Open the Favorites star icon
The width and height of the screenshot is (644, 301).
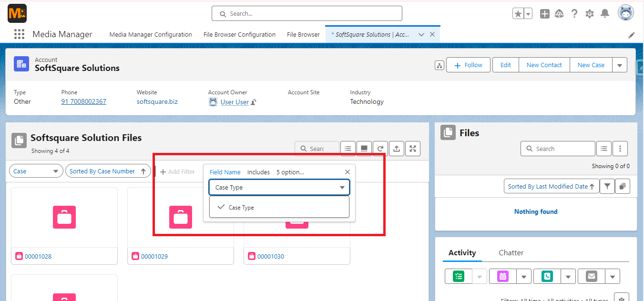pos(518,14)
